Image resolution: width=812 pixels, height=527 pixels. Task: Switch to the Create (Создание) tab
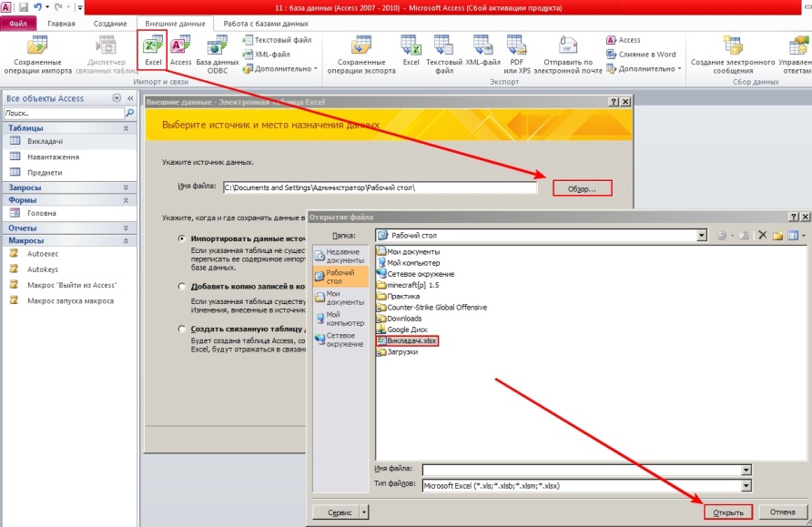click(110, 24)
